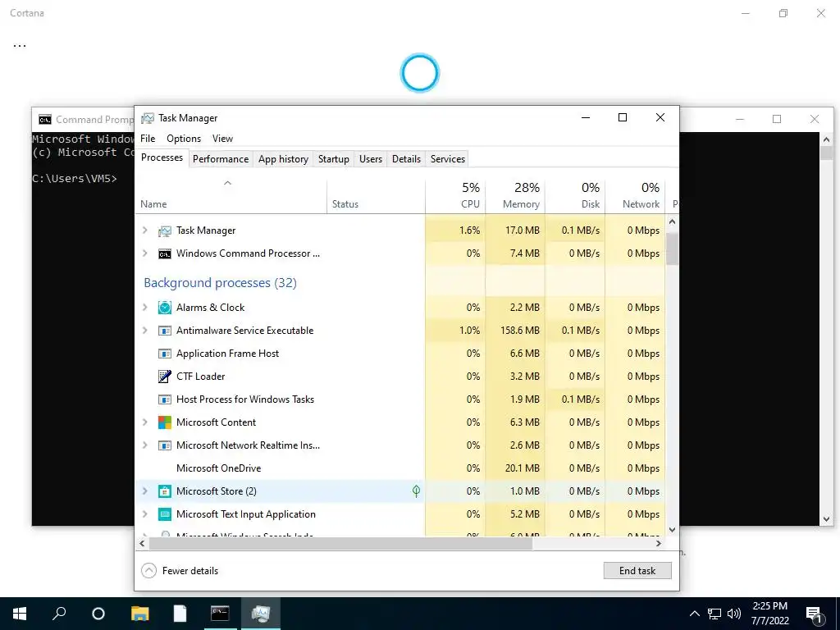
Task: Expand the Alarms & Clock row
Action: tap(144, 308)
